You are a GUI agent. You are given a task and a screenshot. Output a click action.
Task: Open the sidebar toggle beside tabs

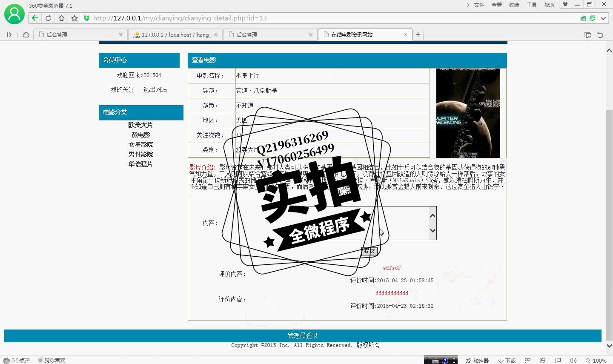click(x=9, y=34)
